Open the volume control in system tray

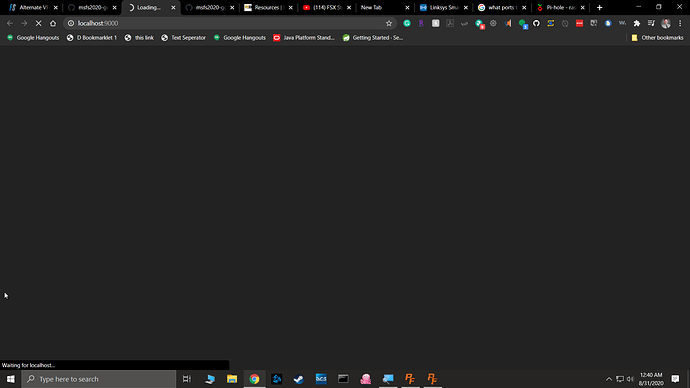[x=630, y=379]
